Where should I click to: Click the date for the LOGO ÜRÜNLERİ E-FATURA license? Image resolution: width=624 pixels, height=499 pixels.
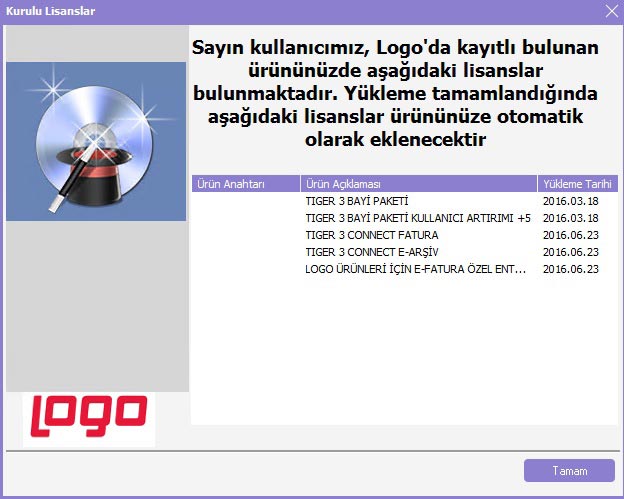coord(570,269)
